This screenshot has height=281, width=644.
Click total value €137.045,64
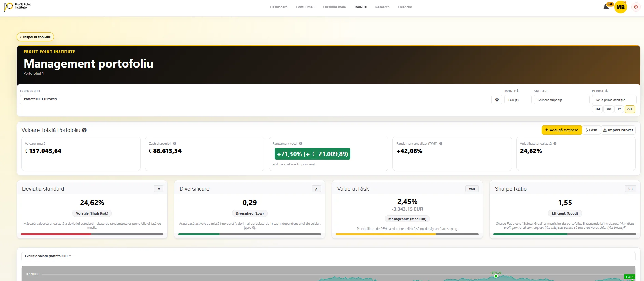point(43,151)
